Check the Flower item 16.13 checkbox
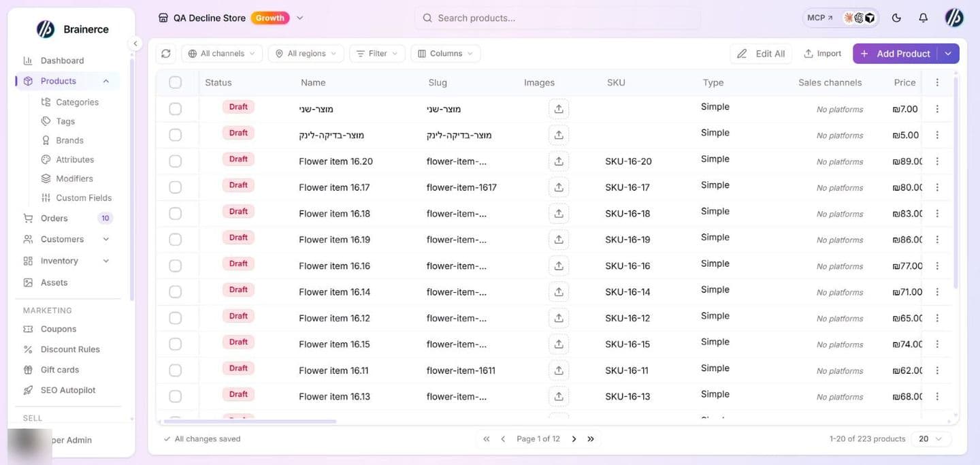This screenshot has width=980, height=465. [x=176, y=396]
